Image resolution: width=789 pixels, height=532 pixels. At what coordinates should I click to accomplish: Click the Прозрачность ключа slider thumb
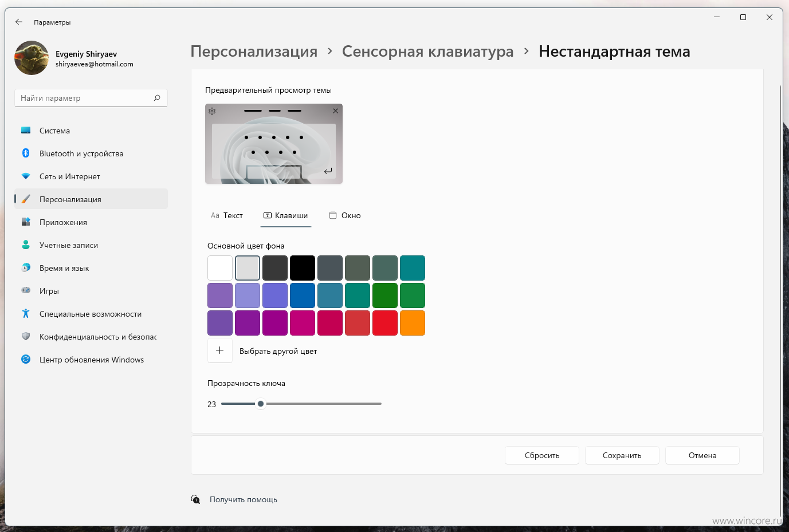coord(261,404)
